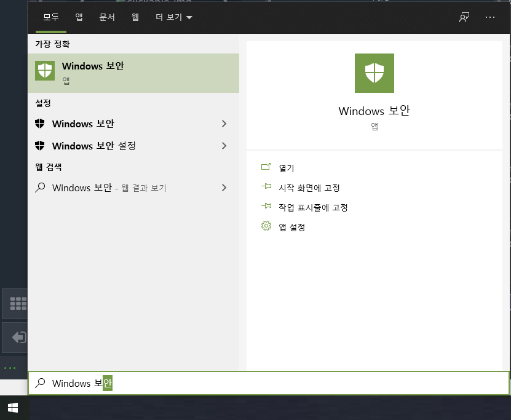Click the 설정 section heading
This screenshot has width=511, height=420.
(x=43, y=103)
